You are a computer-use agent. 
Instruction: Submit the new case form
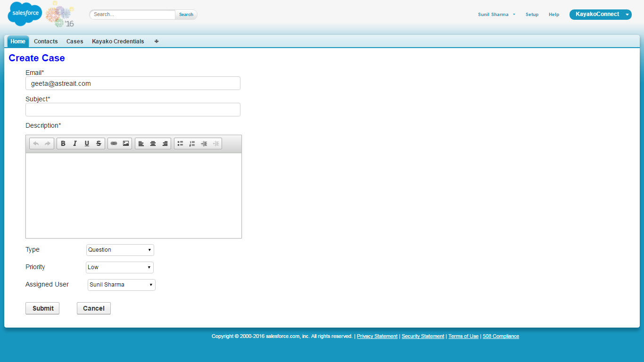(x=42, y=308)
